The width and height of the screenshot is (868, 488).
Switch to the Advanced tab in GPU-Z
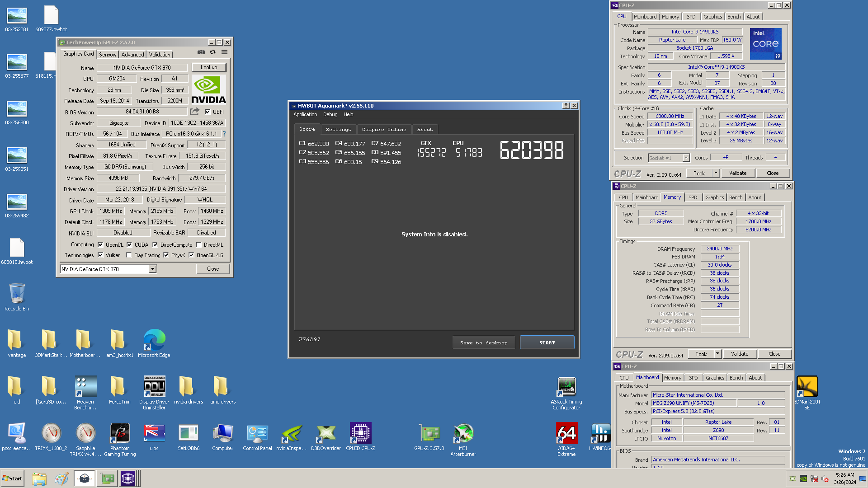[x=132, y=54]
